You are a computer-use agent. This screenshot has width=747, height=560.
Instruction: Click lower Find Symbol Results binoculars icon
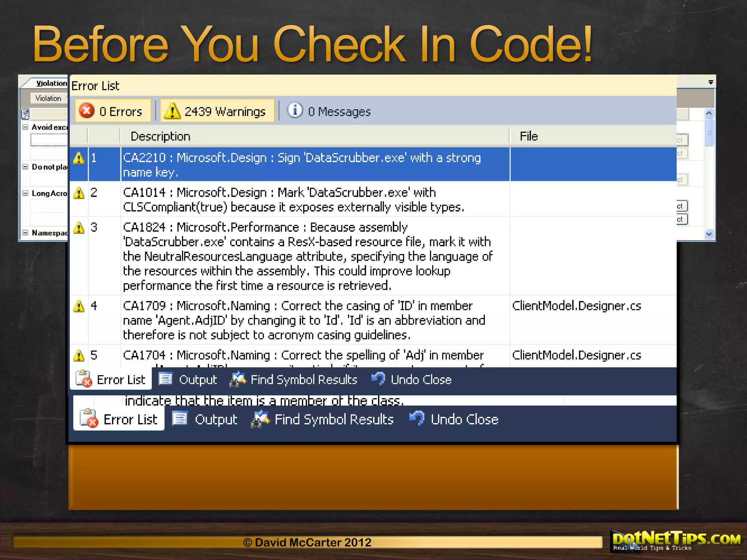pyautogui.click(x=260, y=419)
